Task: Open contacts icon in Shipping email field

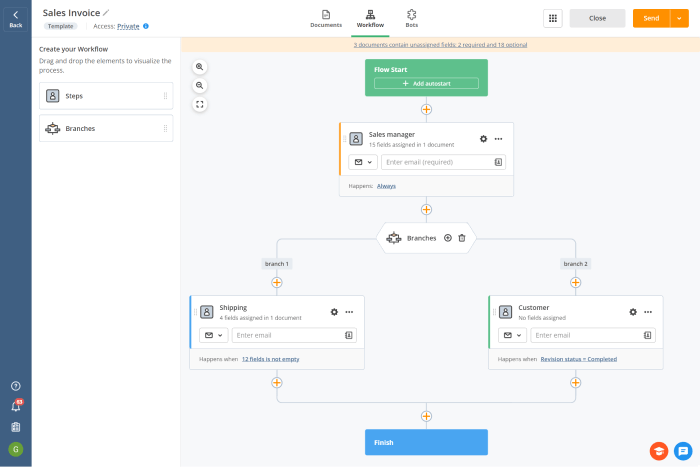Action: point(349,335)
